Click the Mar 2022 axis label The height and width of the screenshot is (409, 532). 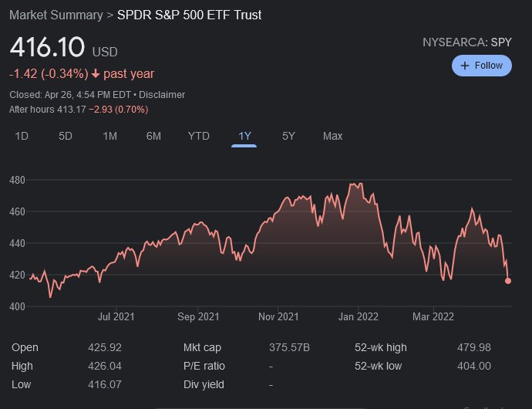(433, 317)
